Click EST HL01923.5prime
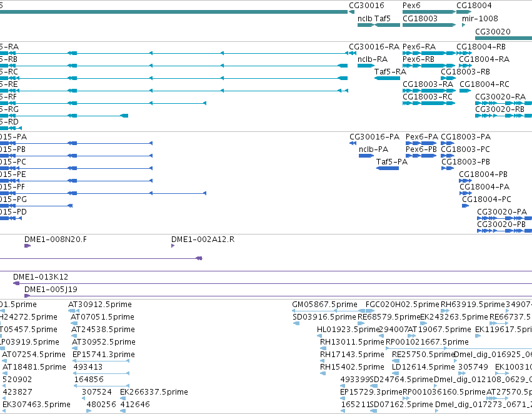The image size is (532, 414). point(348,330)
